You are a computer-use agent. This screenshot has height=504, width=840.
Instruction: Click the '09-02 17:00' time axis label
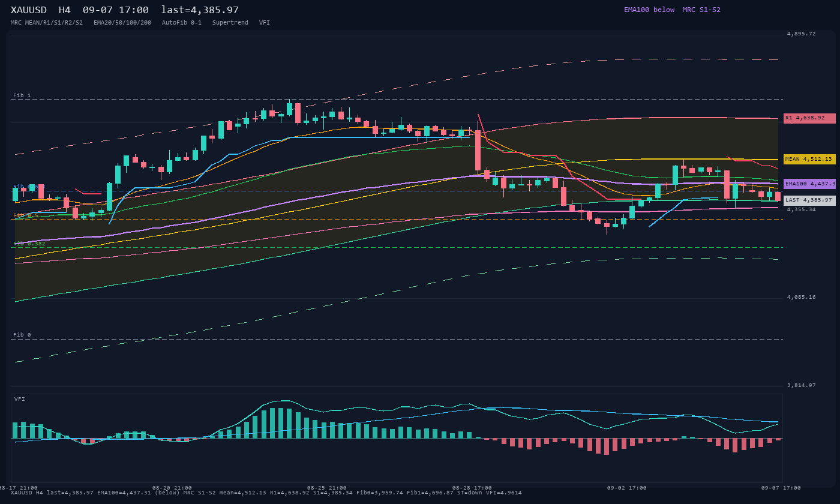point(627,488)
